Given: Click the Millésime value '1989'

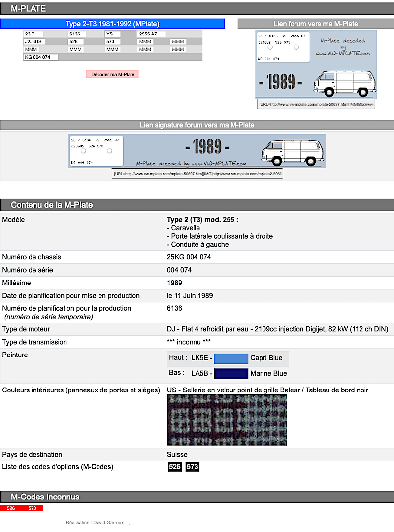Looking at the screenshot, I should pyautogui.click(x=174, y=283).
